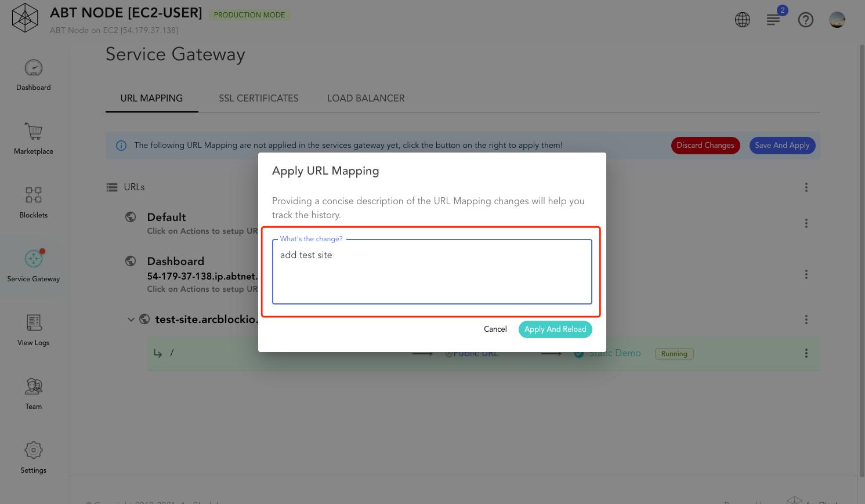Open actions menu for Default URL
This screenshot has width=865, height=504.
[x=806, y=223]
